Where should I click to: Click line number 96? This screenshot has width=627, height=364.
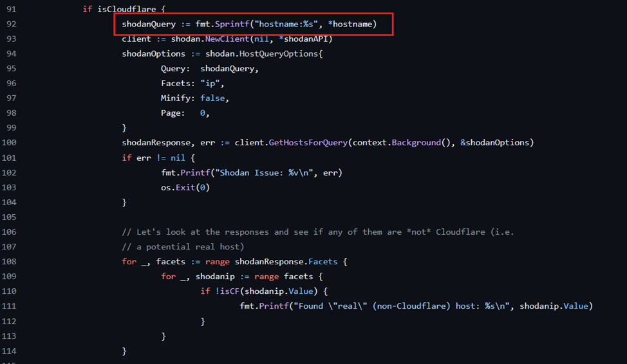tap(11, 83)
